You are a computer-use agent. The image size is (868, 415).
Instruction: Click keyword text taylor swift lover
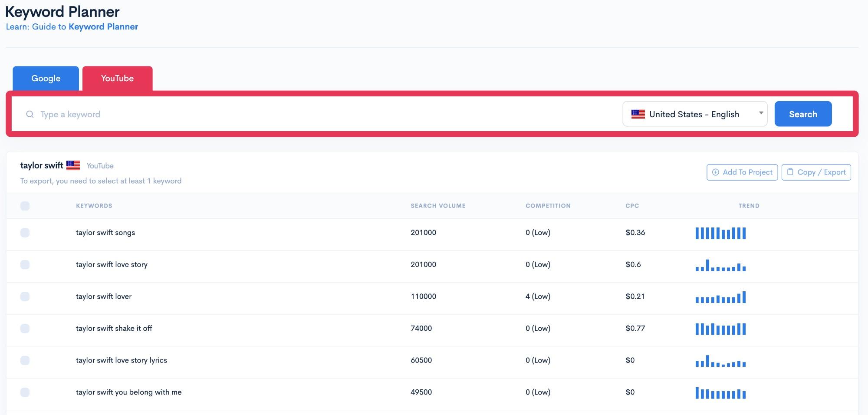104,296
